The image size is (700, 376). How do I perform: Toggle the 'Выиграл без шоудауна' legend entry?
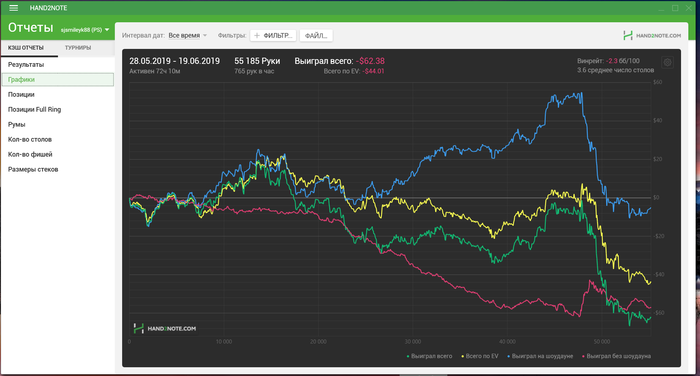[617, 356]
